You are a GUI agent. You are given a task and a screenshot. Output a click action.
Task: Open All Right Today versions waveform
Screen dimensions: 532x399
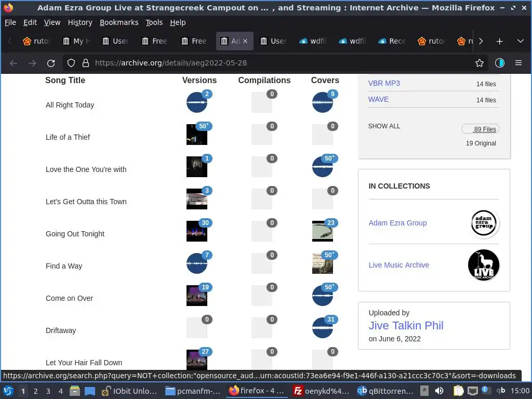(197, 102)
